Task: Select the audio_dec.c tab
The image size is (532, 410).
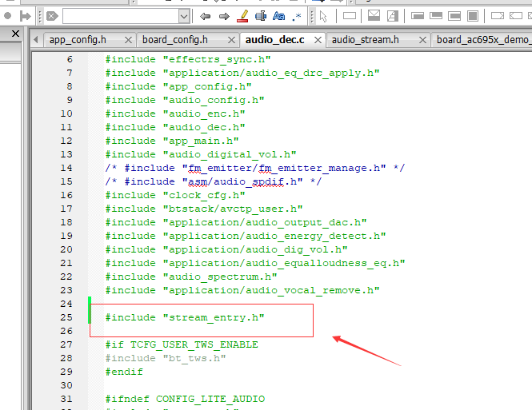Action: point(275,40)
